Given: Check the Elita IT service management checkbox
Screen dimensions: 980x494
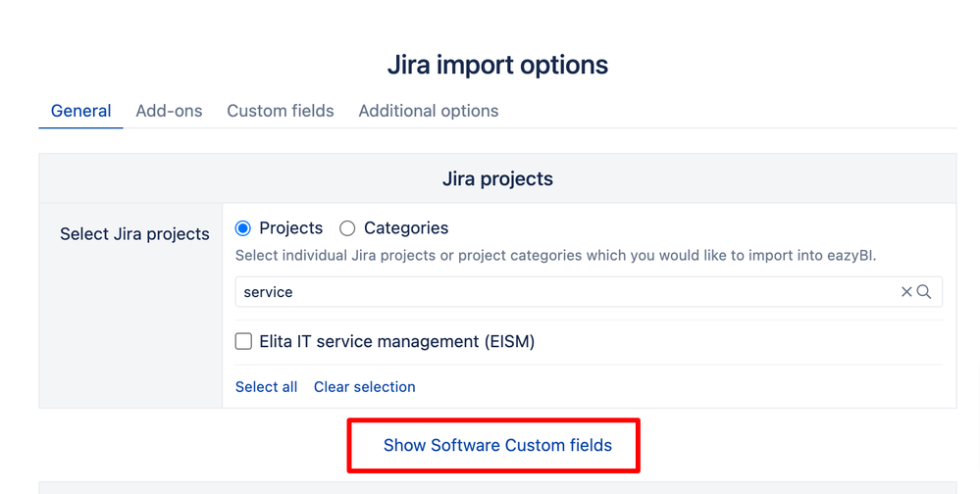Looking at the screenshot, I should coord(244,342).
